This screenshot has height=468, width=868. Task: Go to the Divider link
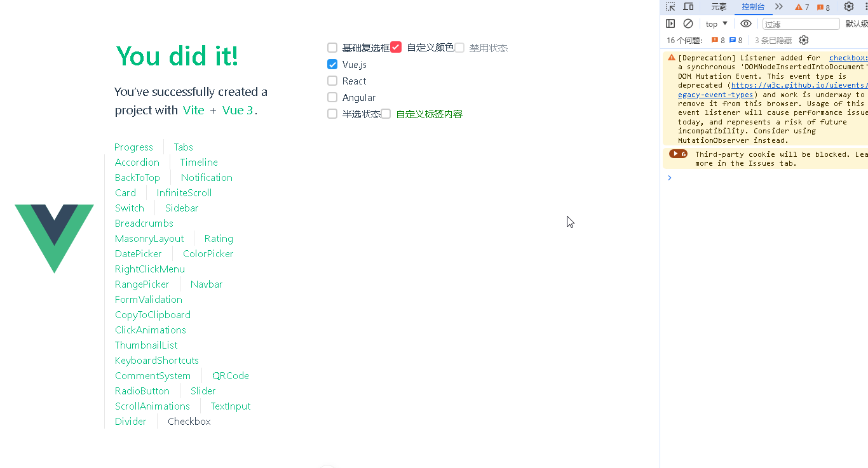[131, 421]
